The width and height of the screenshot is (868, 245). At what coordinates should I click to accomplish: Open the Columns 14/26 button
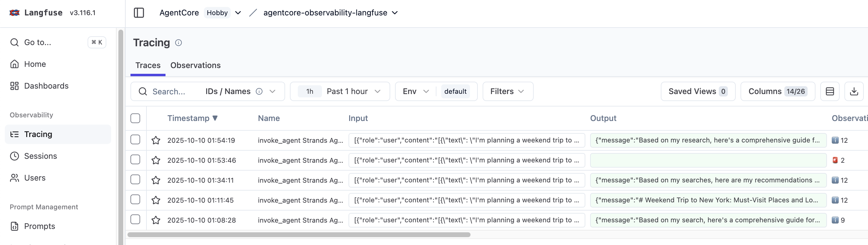[x=777, y=91]
